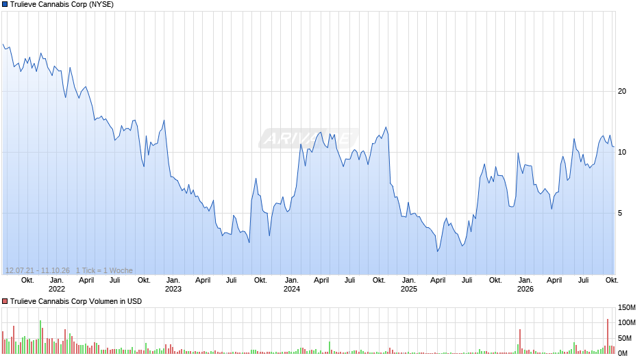This screenshot has height=360, width=644.
Task: Select the Jan. 2025 timeline label
Action: pos(408,285)
